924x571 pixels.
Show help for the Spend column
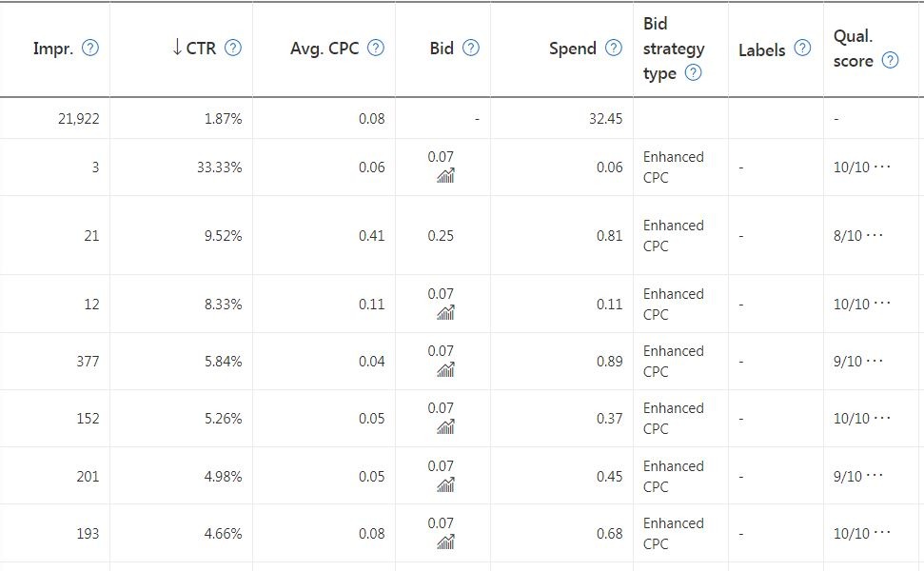click(614, 49)
